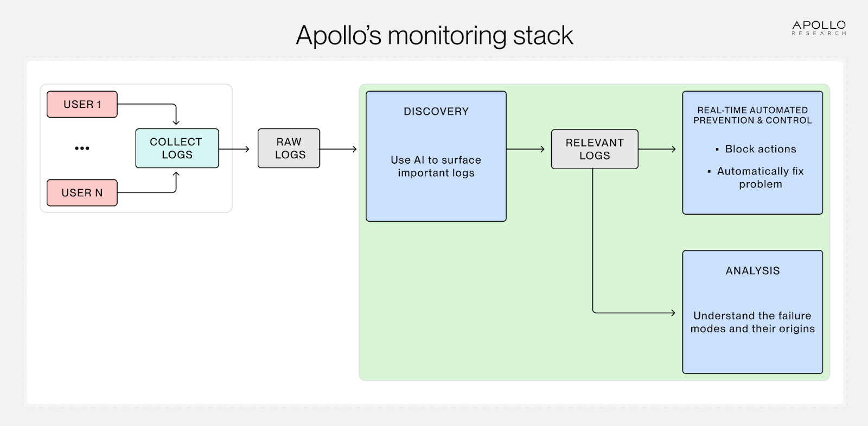The width and height of the screenshot is (868, 426).
Task: Click the Apollo Research logo
Action: 819,28
